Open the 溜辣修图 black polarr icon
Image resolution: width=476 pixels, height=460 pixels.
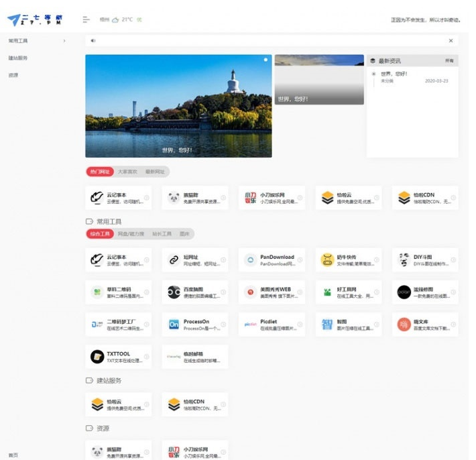pos(404,292)
